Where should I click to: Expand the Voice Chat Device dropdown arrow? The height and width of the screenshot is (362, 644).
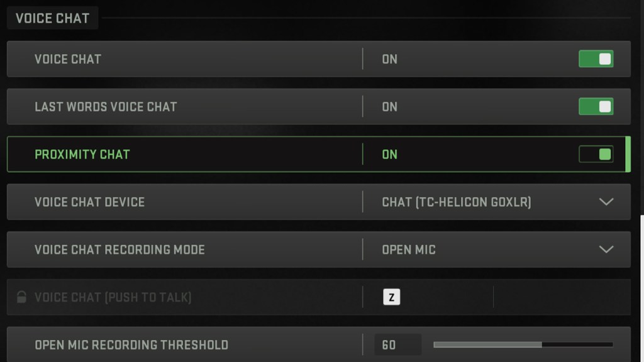(606, 202)
